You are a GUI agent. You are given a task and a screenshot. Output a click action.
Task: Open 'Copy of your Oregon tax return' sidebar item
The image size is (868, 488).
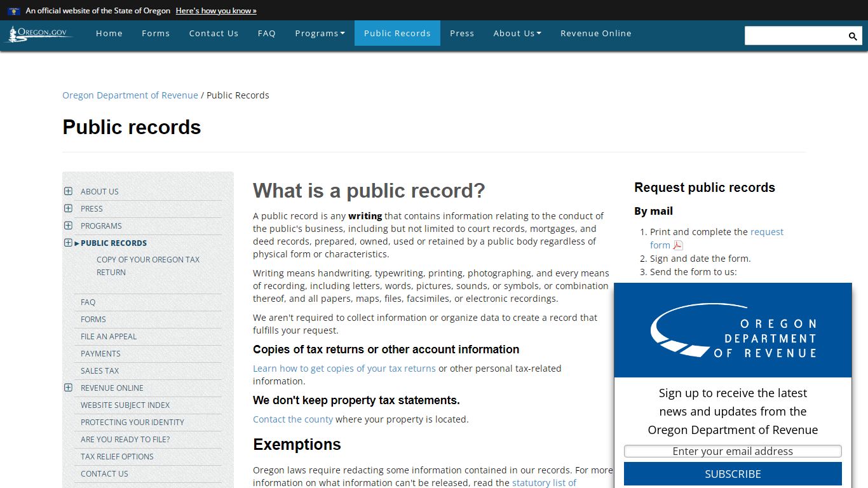pos(148,266)
